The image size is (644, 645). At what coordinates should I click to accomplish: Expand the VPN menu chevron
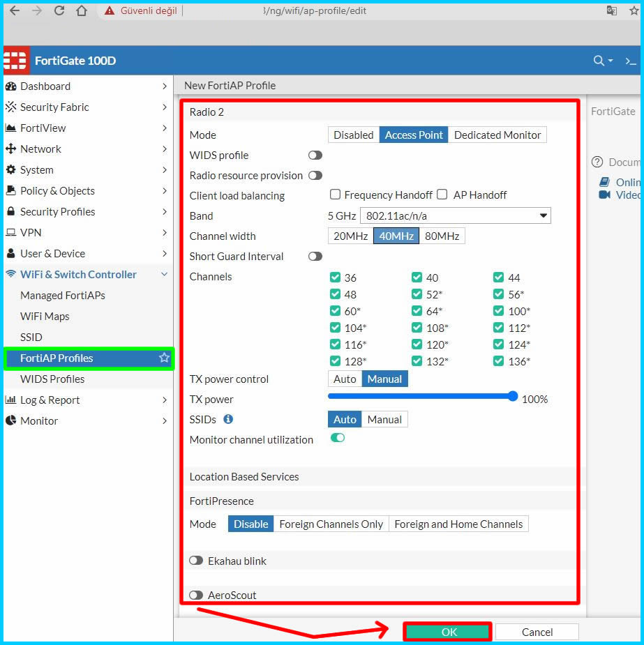(165, 232)
